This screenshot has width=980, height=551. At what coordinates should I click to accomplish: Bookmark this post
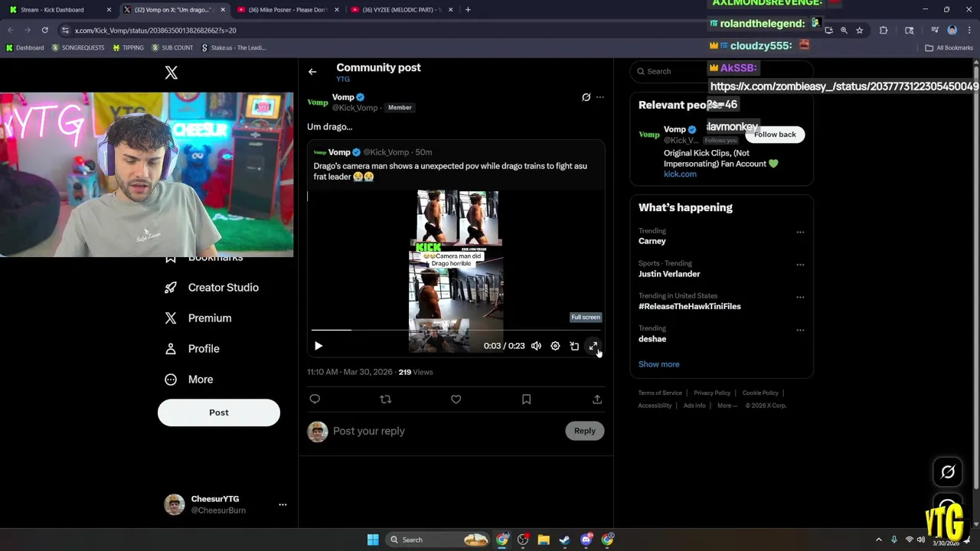point(526,399)
